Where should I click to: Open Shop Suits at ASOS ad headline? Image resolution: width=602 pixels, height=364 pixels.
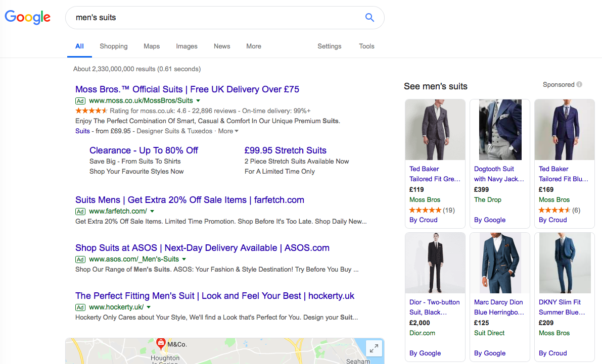click(x=202, y=248)
